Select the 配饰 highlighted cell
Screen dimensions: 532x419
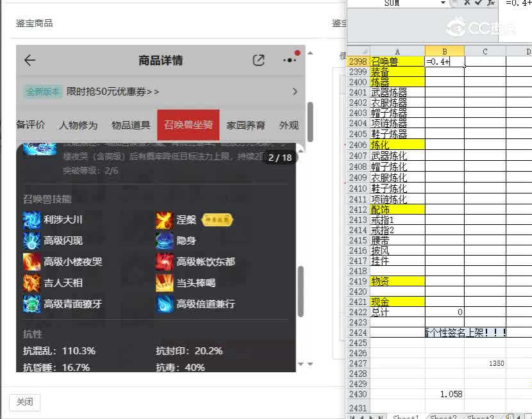[x=397, y=209]
